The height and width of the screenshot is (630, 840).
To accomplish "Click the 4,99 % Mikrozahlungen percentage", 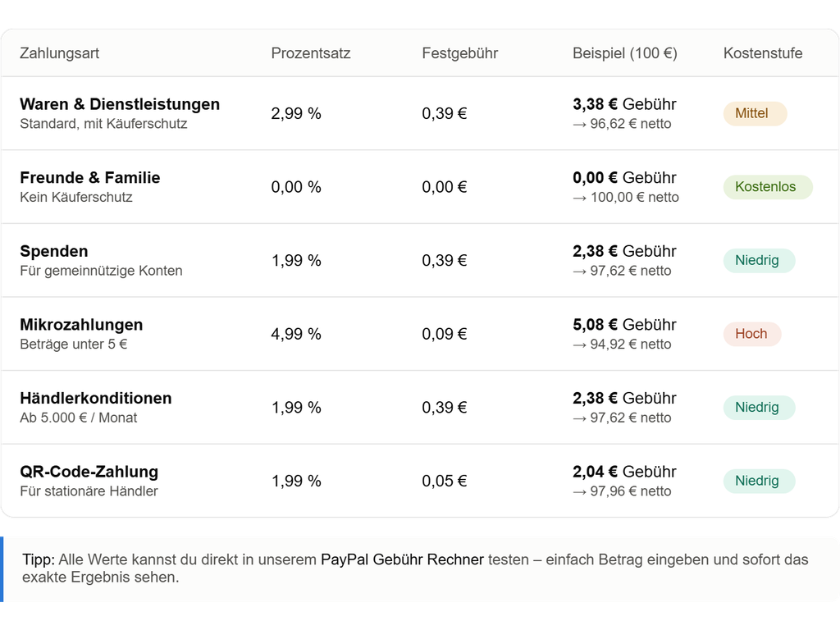I will [x=296, y=334].
